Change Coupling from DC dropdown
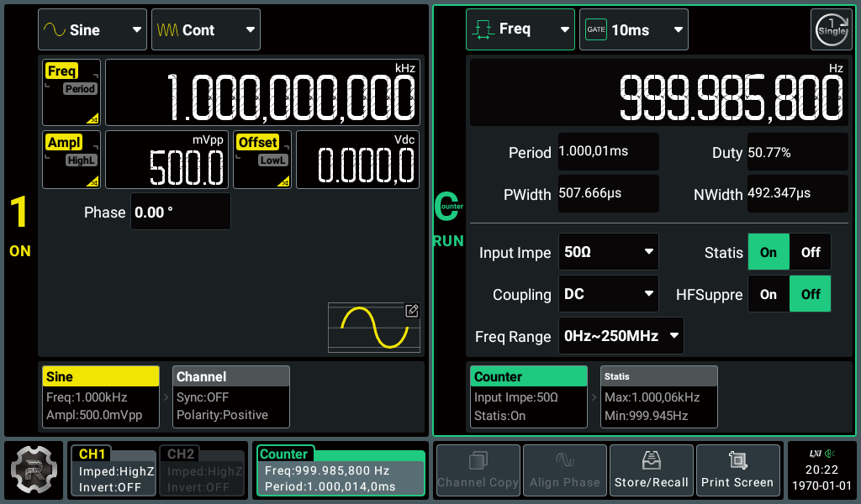Screen dimensions: 861x504 pos(608,293)
